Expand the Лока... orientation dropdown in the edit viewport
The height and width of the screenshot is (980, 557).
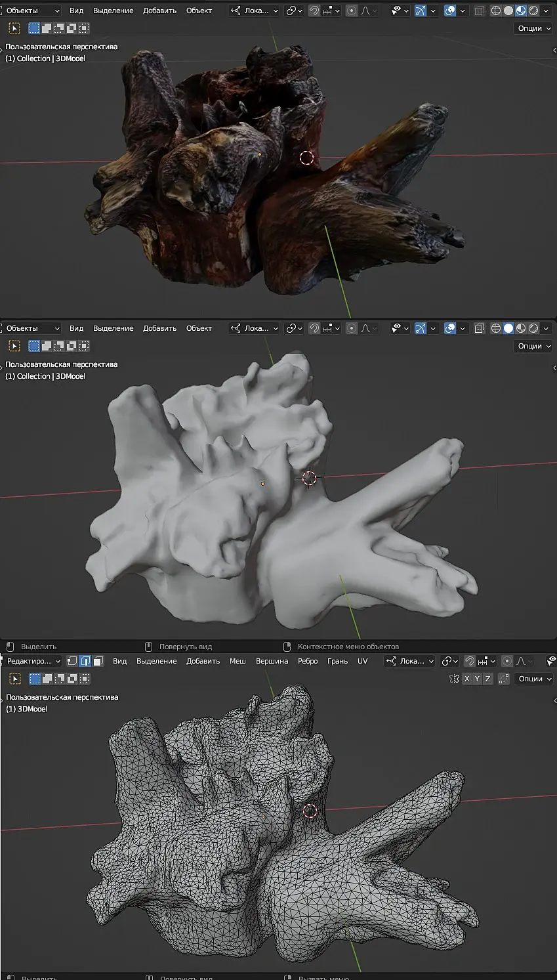pyautogui.click(x=411, y=661)
